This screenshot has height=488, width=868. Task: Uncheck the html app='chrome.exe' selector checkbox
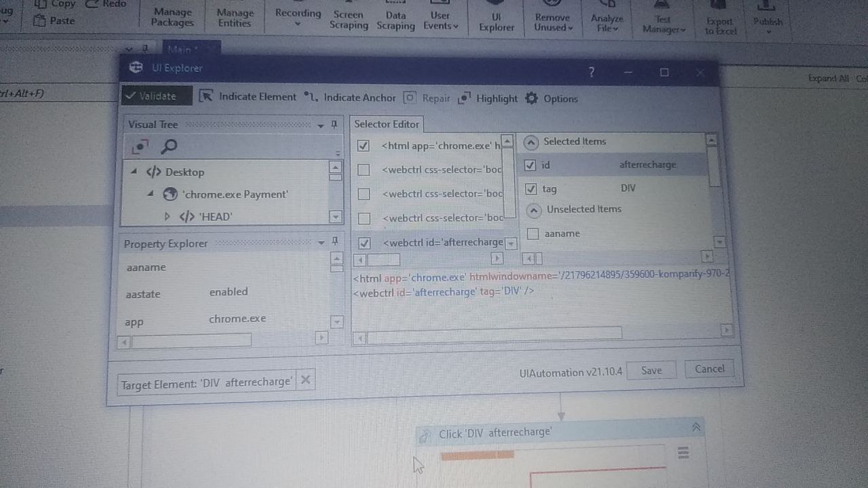363,146
